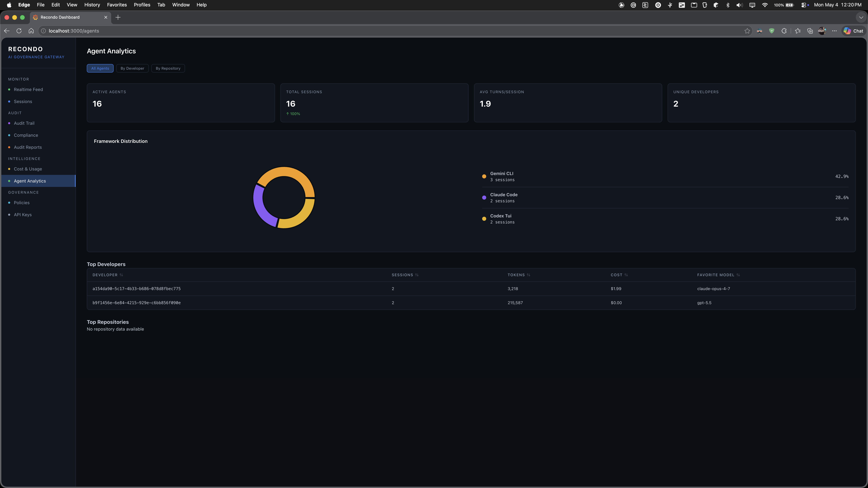Open the Favorites list icon
This screenshot has height=488, width=868.
[x=798, y=31]
